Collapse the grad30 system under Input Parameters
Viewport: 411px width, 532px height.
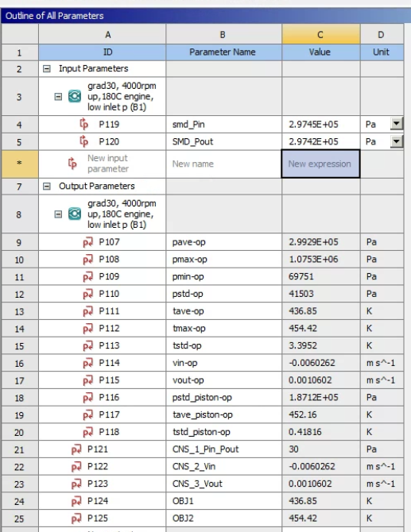58,97
